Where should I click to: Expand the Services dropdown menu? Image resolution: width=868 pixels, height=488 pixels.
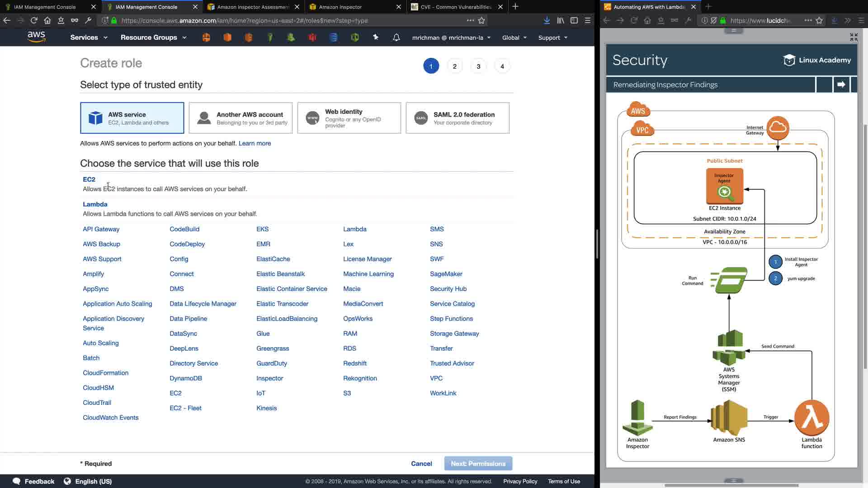pyautogui.click(x=89, y=38)
